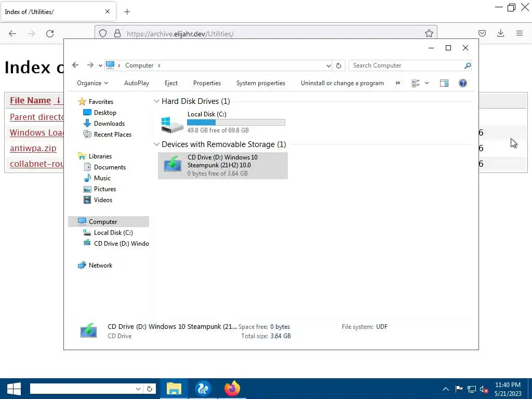532x399 pixels.
Task: Go back in Explorer window
Action: [x=75, y=65]
